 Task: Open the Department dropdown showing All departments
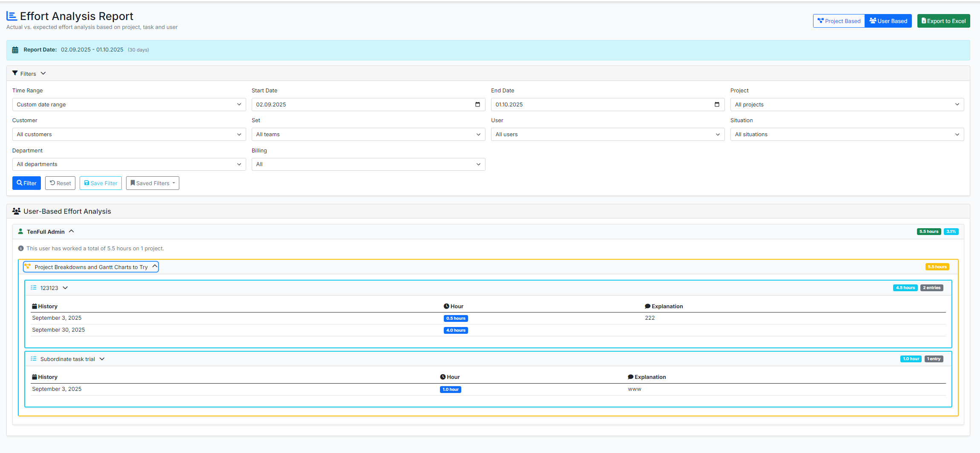pyautogui.click(x=129, y=164)
